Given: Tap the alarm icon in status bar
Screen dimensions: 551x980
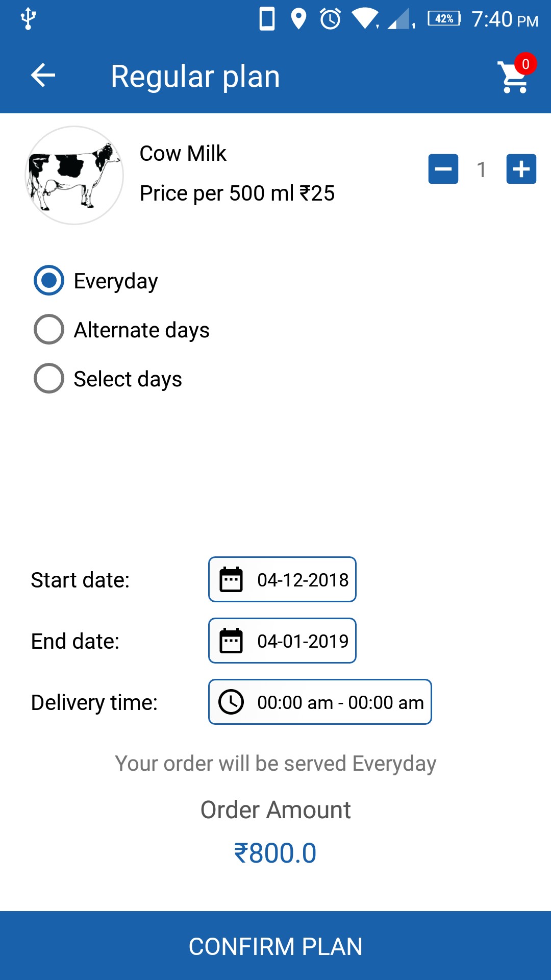Looking at the screenshot, I should [330, 19].
